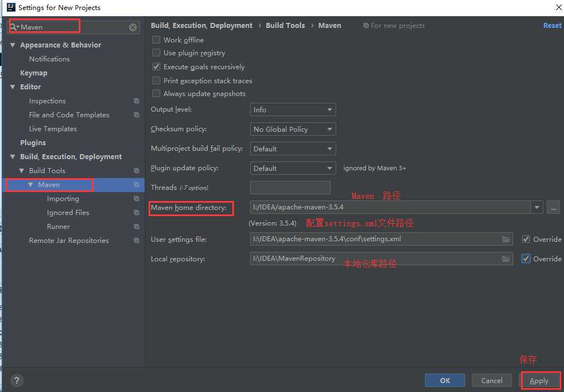Click the Cancel button
The width and height of the screenshot is (564, 392).
492,380
